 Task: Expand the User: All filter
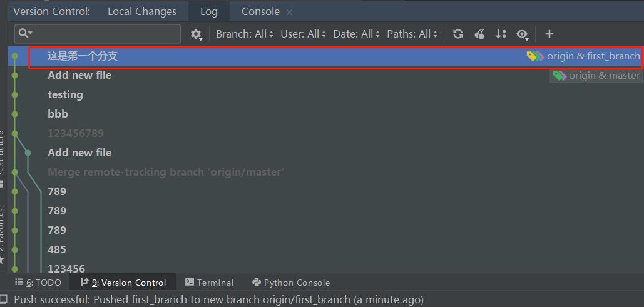pyautogui.click(x=303, y=34)
